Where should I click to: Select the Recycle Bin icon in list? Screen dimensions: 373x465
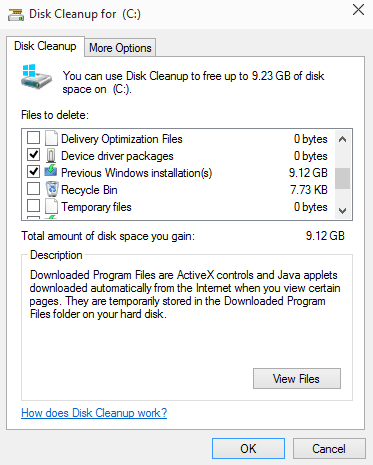click(52, 189)
